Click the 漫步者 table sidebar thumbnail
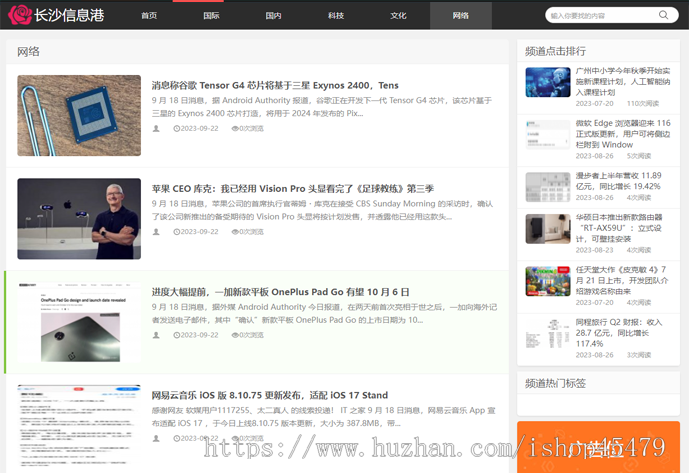 point(548,187)
